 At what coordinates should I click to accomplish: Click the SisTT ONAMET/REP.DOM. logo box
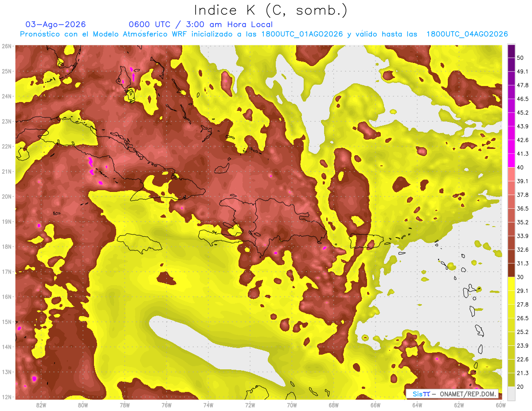click(452, 394)
